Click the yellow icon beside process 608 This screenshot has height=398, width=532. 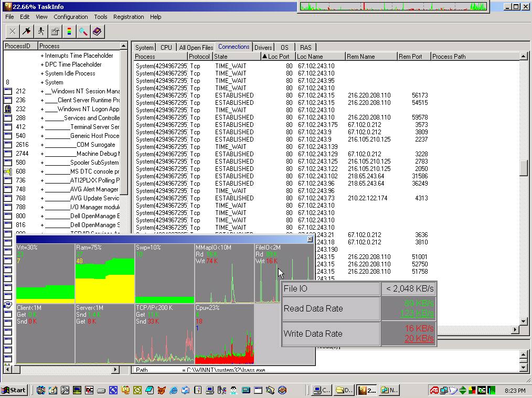pos(8,171)
